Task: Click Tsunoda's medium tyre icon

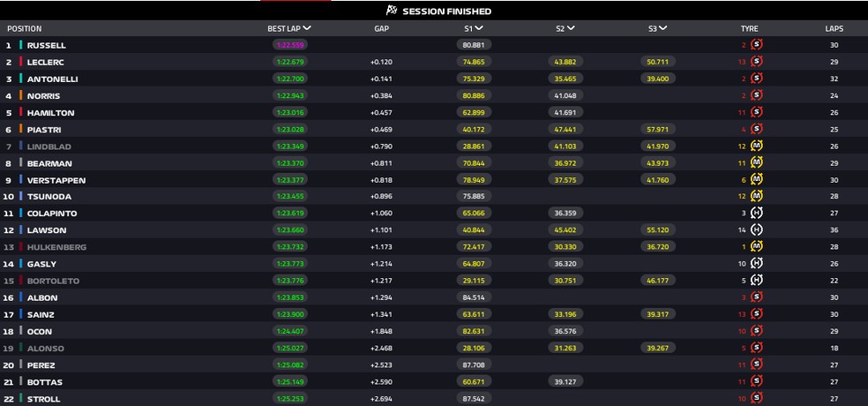Action: coord(756,197)
